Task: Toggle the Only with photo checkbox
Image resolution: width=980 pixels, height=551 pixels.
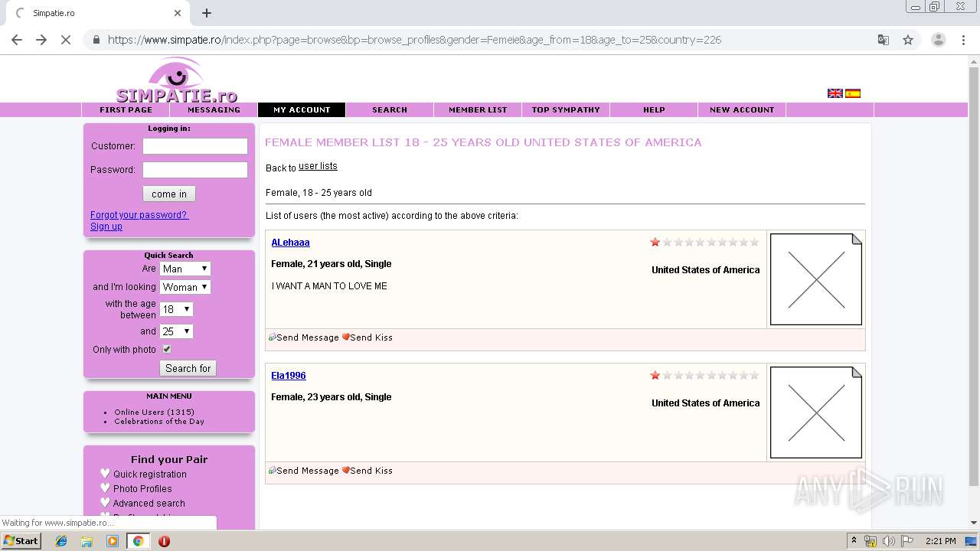Action: 166,349
